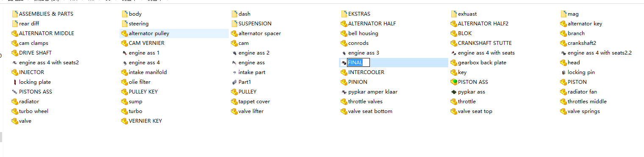Image resolution: width=644 pixels, height=157 pixels.
Task: Select the engine ass 4 with seats2.2 icon
Action: tap(563, 53)
